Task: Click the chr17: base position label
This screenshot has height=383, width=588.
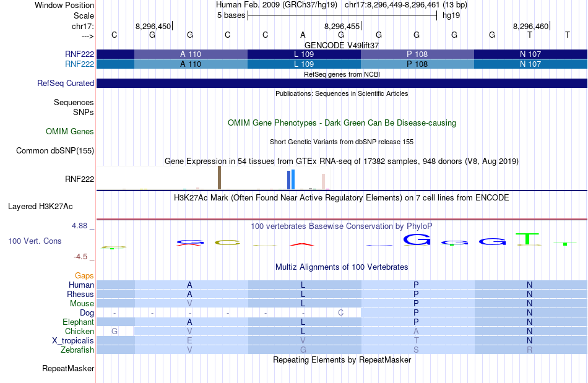Action: click(82, 26)
